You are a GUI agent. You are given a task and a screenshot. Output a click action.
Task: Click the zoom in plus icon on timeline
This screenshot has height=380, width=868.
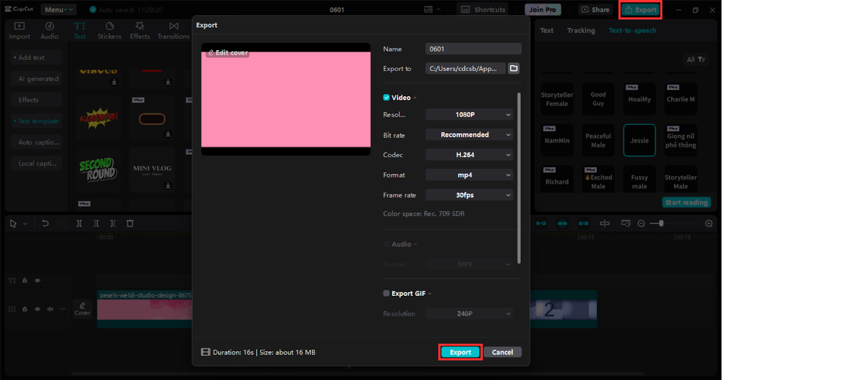[709, 223]
